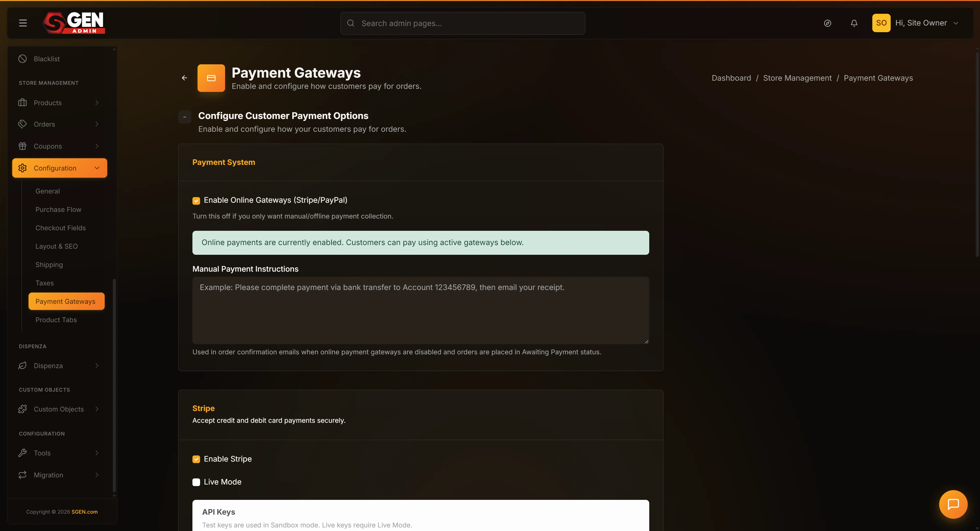Viewport: 980px width, 531px height.
Task: Expand the Dispenza submenu chevron
Action: pyautogui.click(x=97, y=366)
